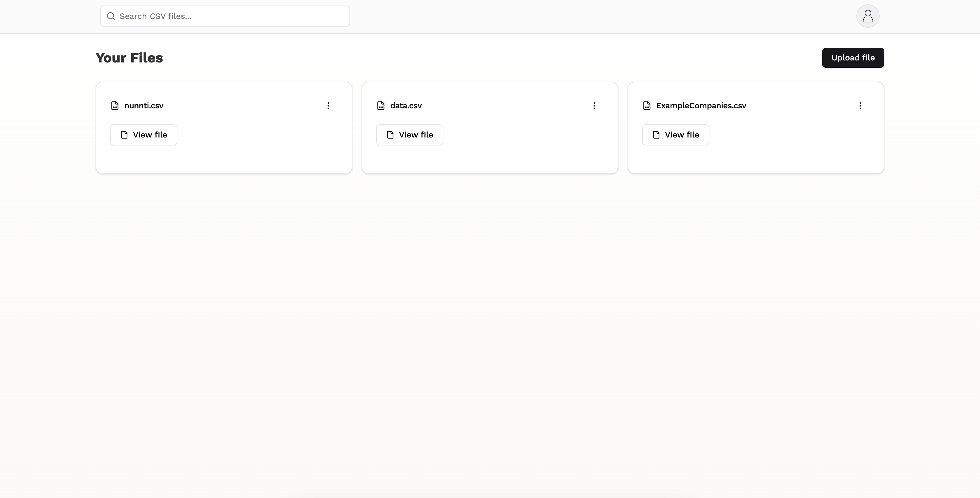Click the Your Files heading

(x=129, y=58)
